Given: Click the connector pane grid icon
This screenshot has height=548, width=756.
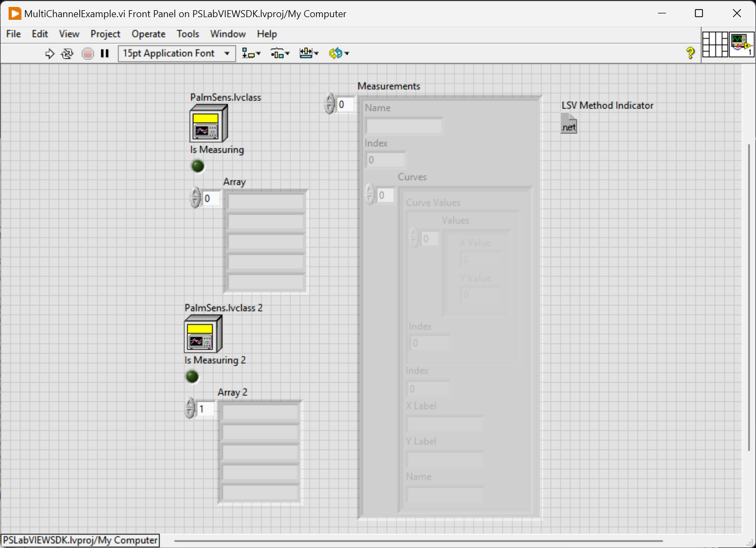Looking at the screenshot, I should [x=715, y=44].
